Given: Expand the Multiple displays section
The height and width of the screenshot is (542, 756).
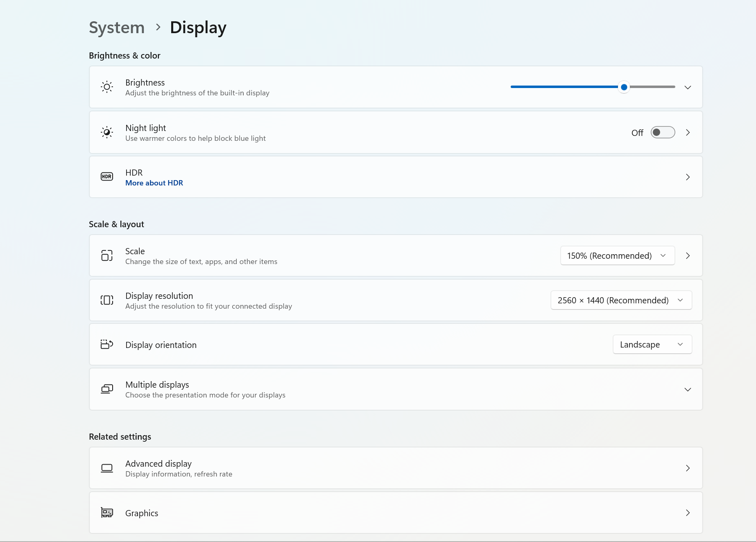Looking at the screenshot, I should click(x=688, y=389).
